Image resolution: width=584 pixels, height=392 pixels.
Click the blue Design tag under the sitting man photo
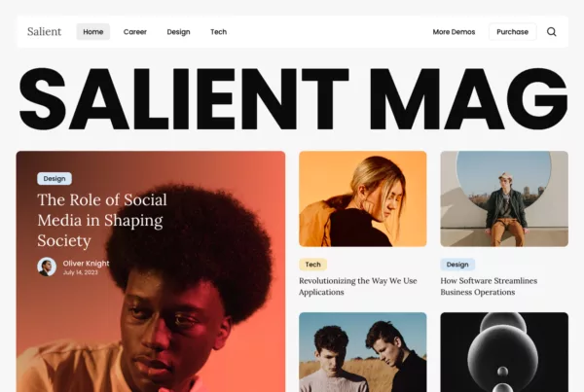point(457,265)
